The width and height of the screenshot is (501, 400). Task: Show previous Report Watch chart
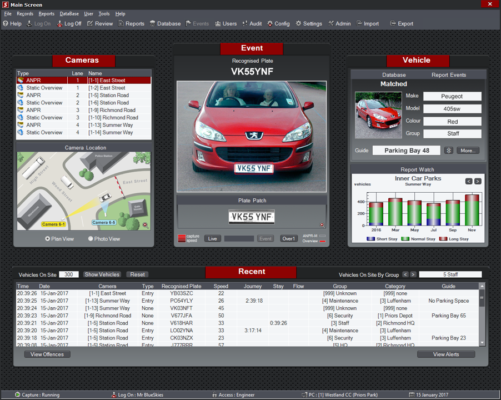point(469,181)
